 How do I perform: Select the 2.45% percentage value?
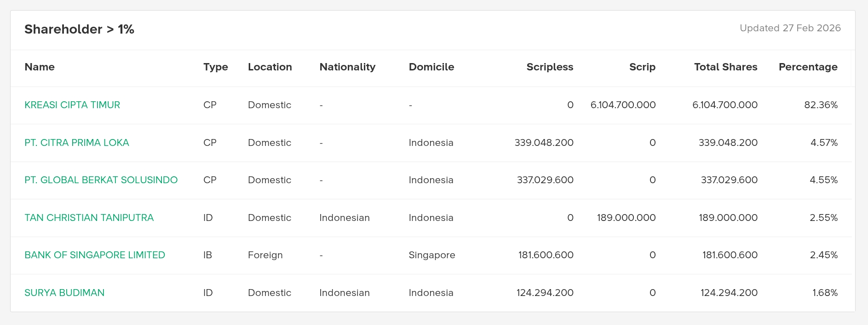tap(824, 255)
